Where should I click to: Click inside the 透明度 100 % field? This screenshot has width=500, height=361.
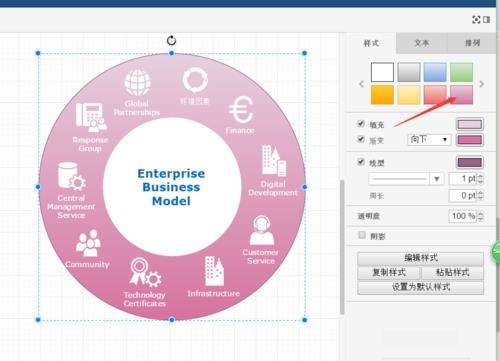coord(463,216)
